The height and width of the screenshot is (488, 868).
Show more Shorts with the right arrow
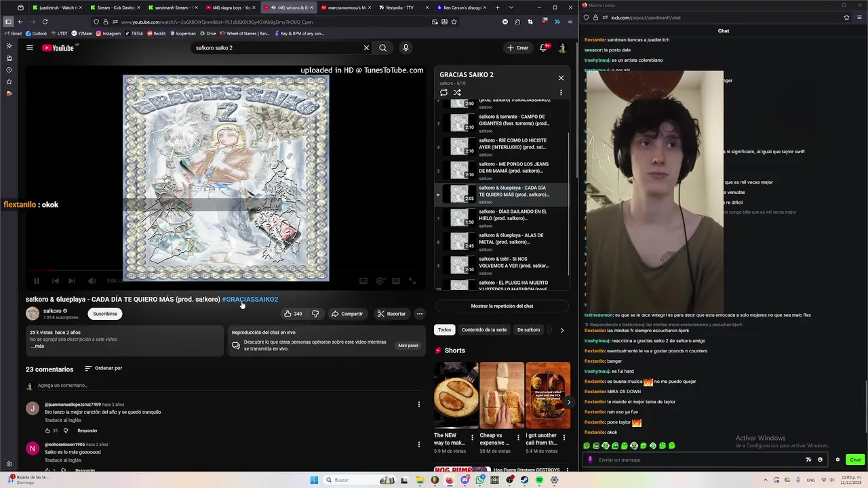point(568,402)
